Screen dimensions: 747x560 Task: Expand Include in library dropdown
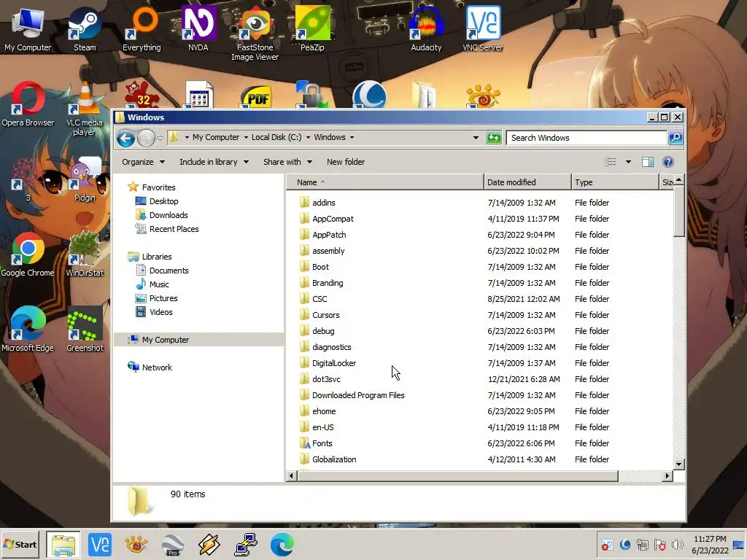point(214,162)
